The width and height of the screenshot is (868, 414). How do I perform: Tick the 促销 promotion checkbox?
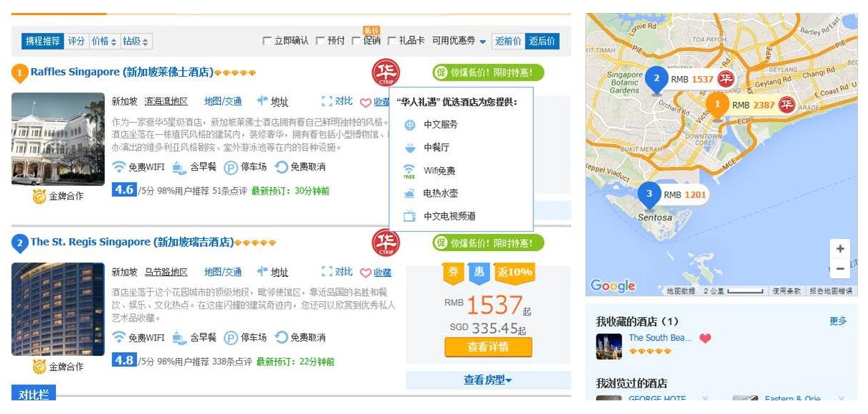click(x=356, y=42)
